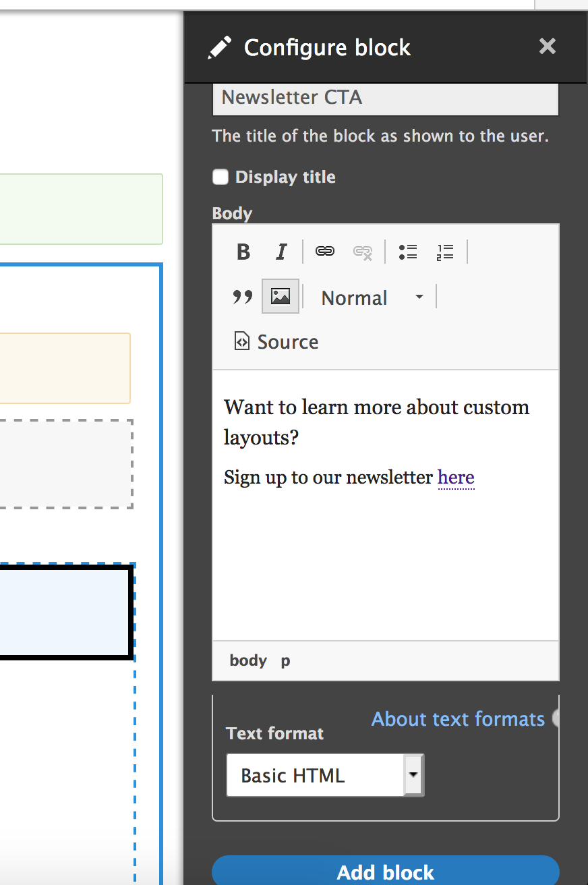Open the Text format dropdown set to Basic HTML
The image size is (588, 885).
pos(324,775)
